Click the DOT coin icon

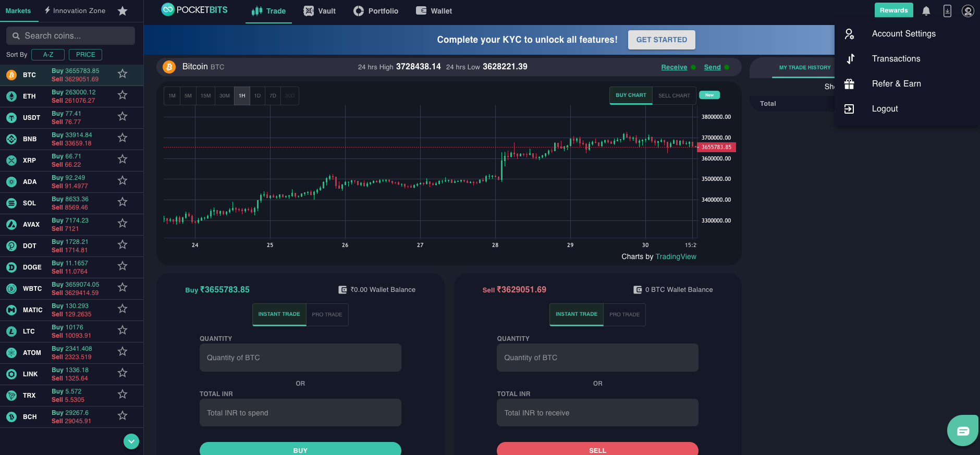pyautogui.click(x=11, y=246)
